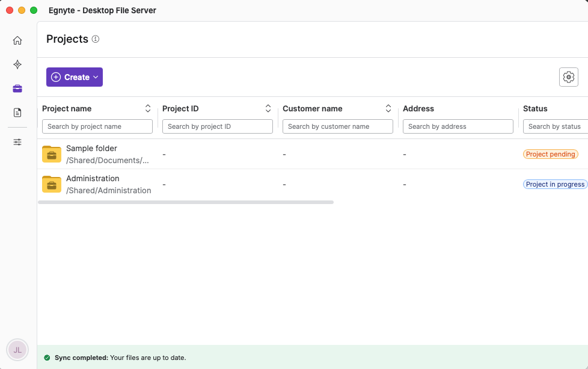
Task: Sort the Customer name column
Action: [x=388, y=108]
